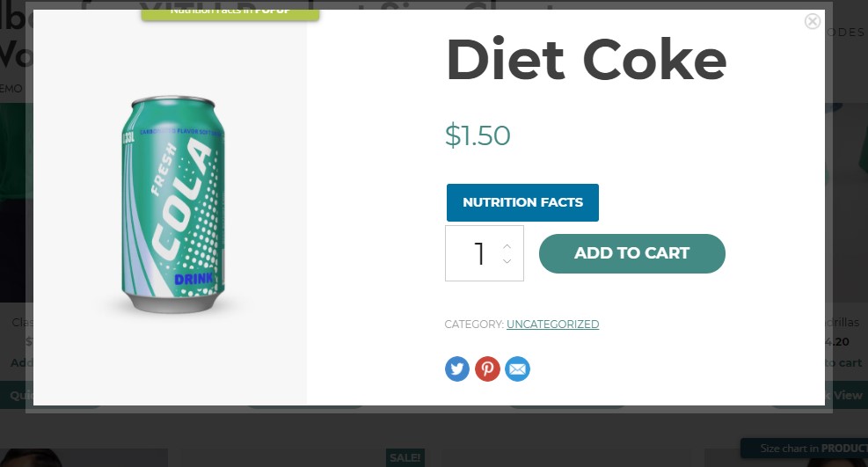Viewport: 868px width, 467px height.
Task: Click the Size chart in PRODUCT badge
Action: [x=805, y=449]
